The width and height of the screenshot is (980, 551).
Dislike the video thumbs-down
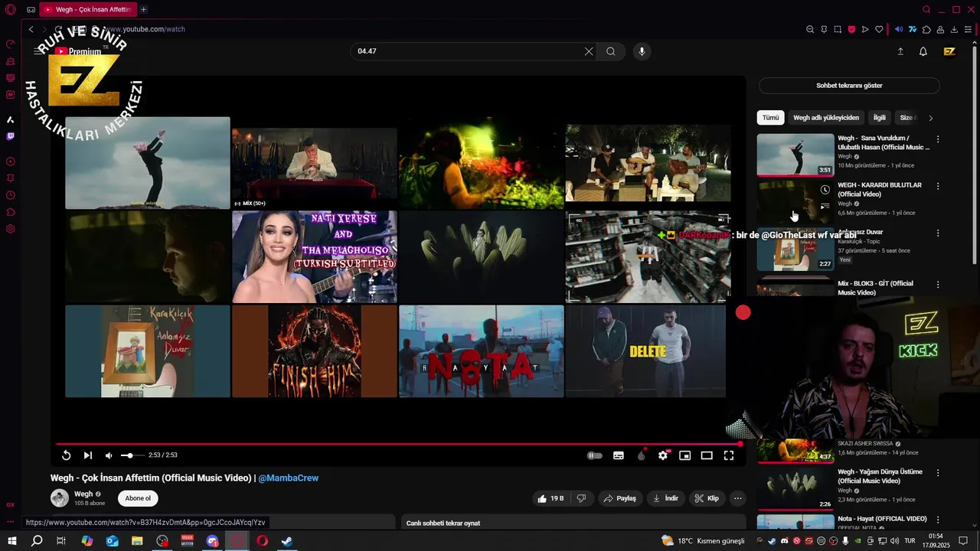(x=581, y=498)
